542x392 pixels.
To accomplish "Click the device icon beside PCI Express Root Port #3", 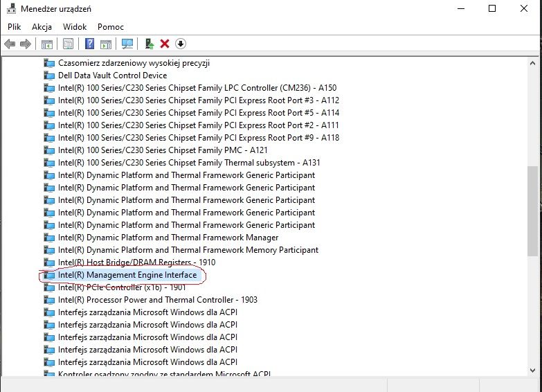I will (49, 100).
